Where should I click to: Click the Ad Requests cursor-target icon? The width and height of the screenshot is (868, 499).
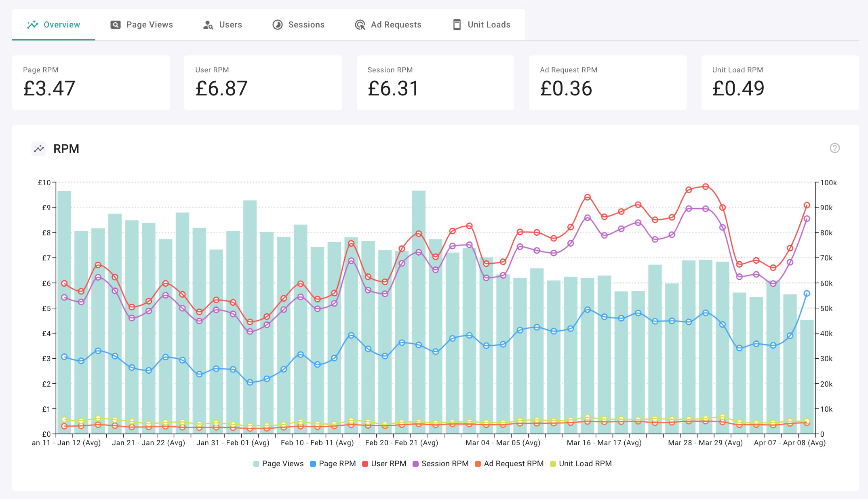tap(360, 25)
